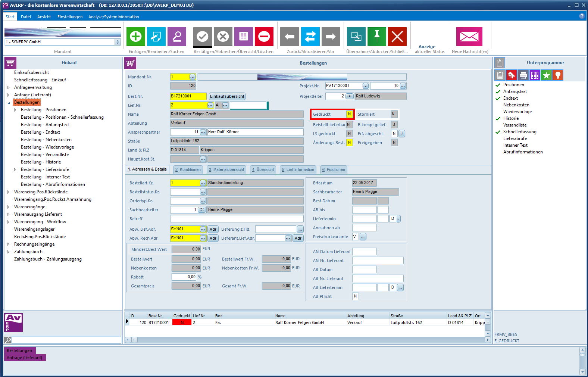Collapse the Bestellungen tree node
Viewport: 588px width, 377px height.
pyautogui.click(x=9, y=103)
